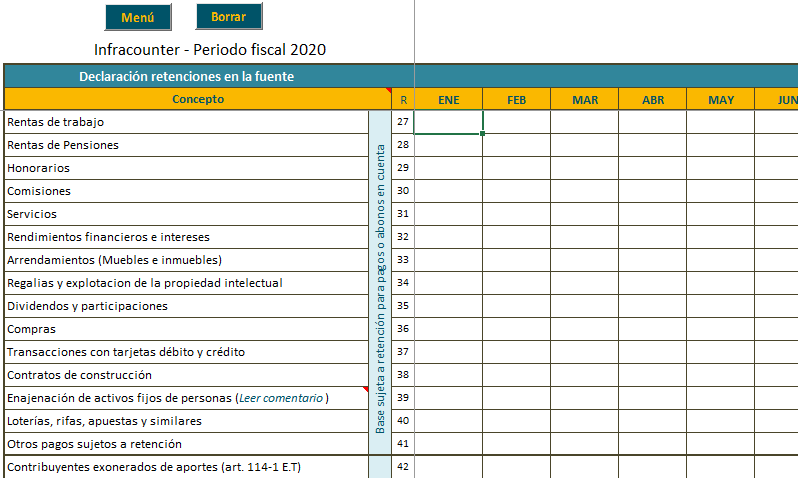
Task: Click the Contribuyentes exonerados de aportes row label
Action: click(186, 467)
